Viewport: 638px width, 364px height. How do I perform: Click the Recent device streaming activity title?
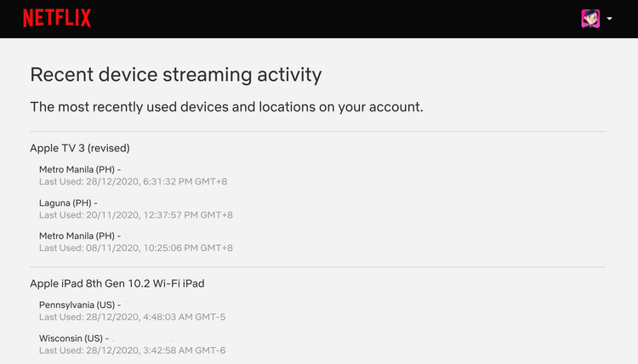pyautogui.click(x=176, y=75)
